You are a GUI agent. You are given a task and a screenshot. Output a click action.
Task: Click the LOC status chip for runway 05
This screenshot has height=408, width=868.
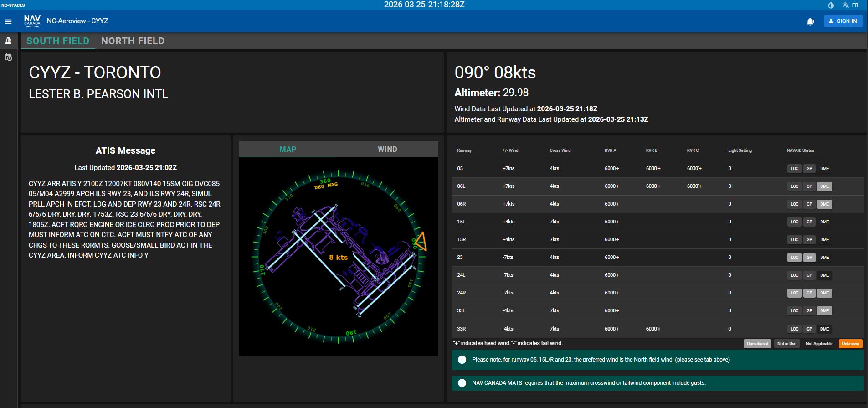[x=795, y=169]
